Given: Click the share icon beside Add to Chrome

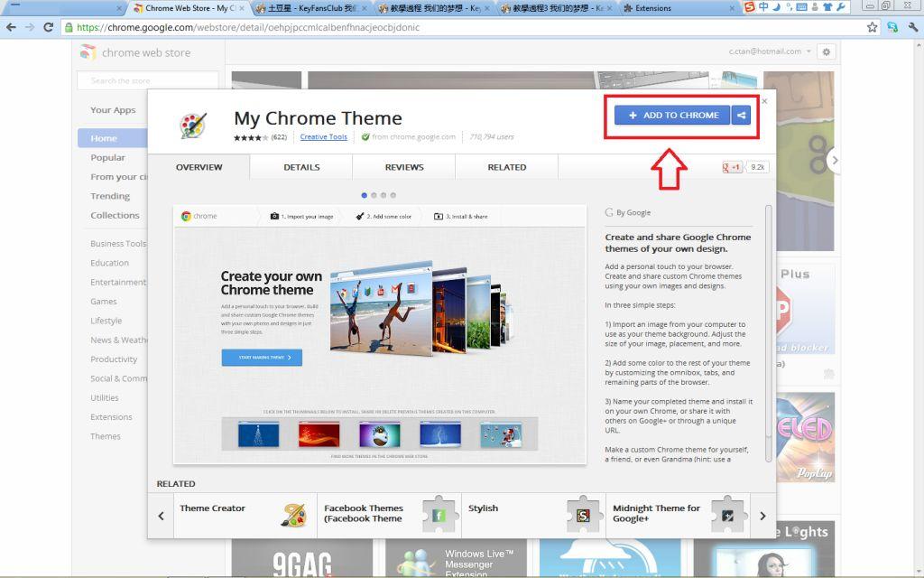Looking at the screenshot, I should click(741, 116).
